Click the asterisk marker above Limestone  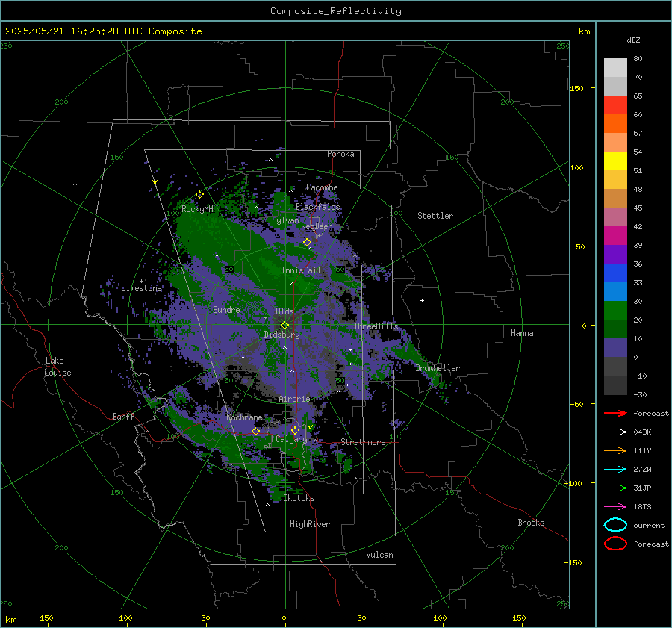[141, 282]
